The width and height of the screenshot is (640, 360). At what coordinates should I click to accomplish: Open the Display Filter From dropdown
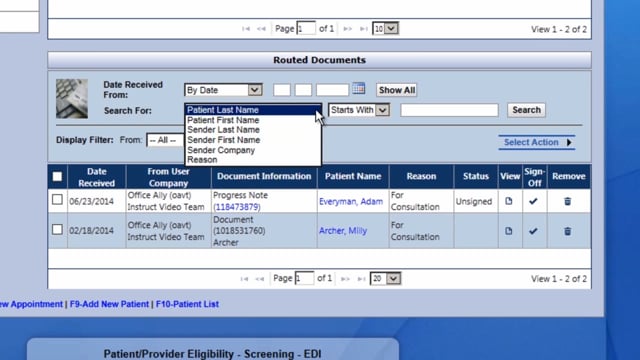pos(165,140)
